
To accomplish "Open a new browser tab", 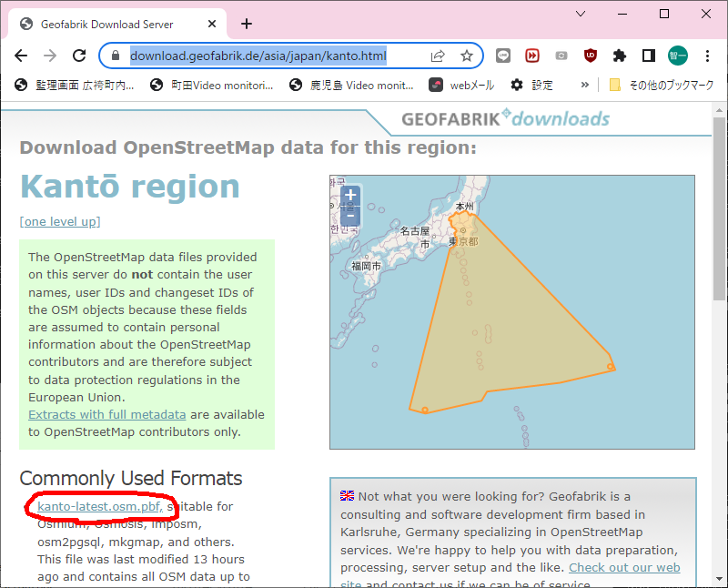I will click(247, 24).
